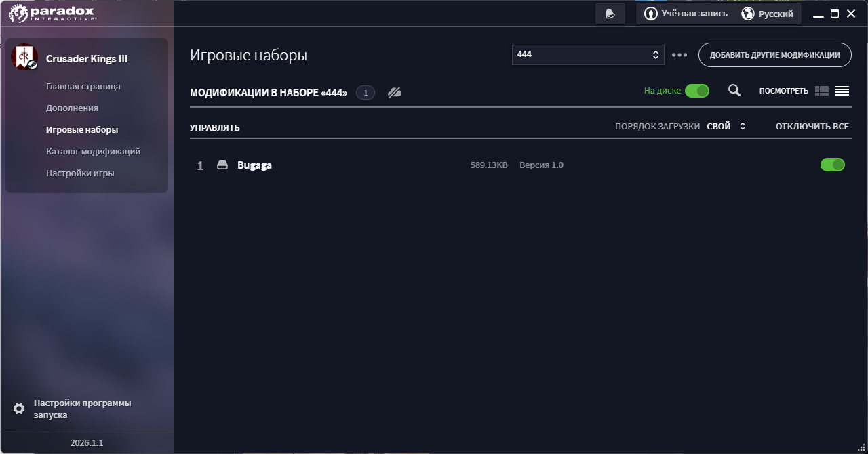Screen dimensions: 868x454
Task: Click the crossed-out mods filter icon
Action: point(395,92)
